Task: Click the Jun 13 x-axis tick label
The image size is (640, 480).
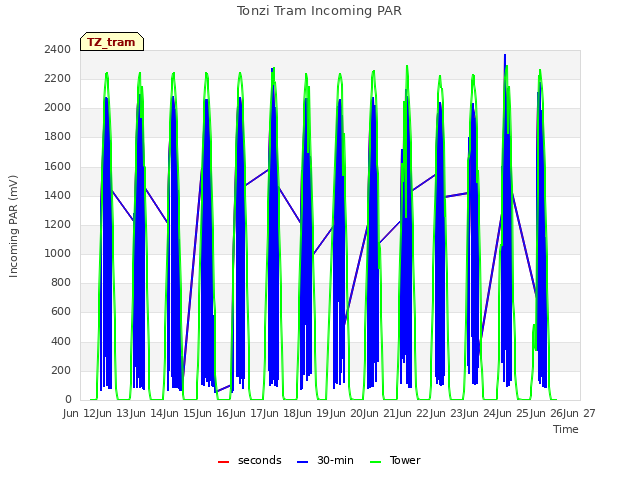Action: [114, 413]
